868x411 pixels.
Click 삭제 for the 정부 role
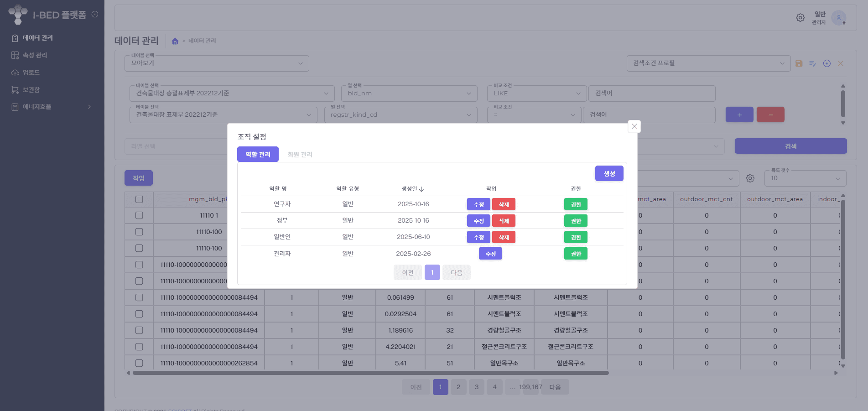(504, 221)
